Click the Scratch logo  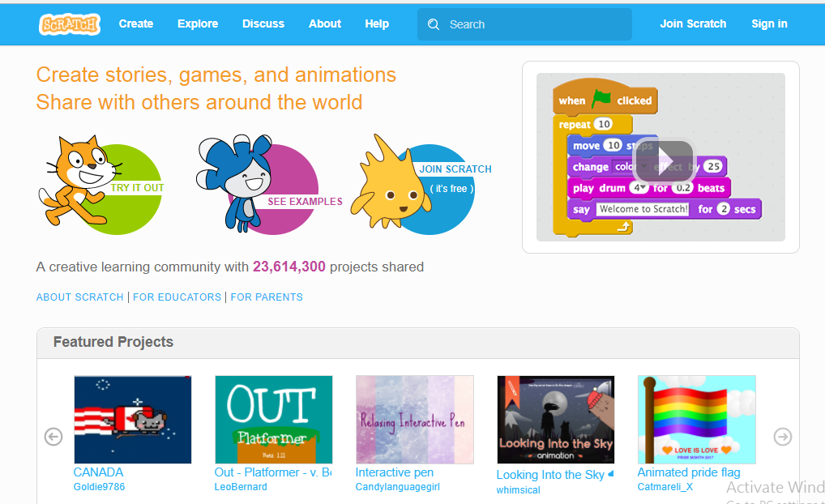69,23
